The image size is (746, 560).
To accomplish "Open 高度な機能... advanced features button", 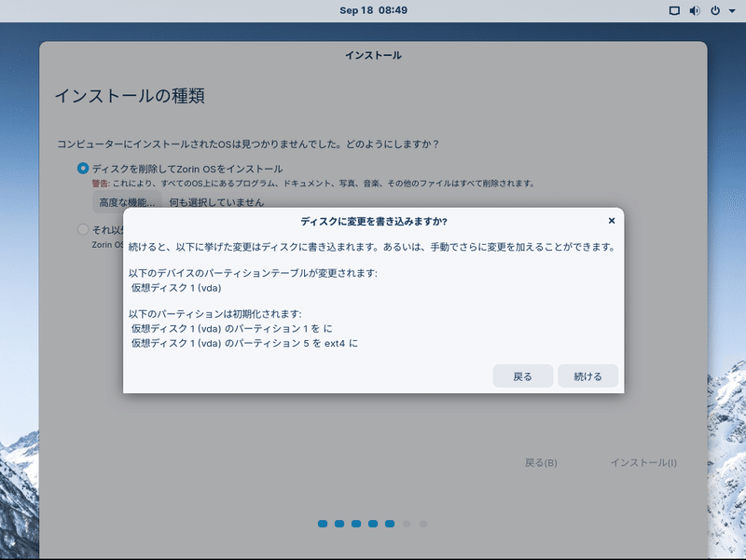I will point(127,202).
